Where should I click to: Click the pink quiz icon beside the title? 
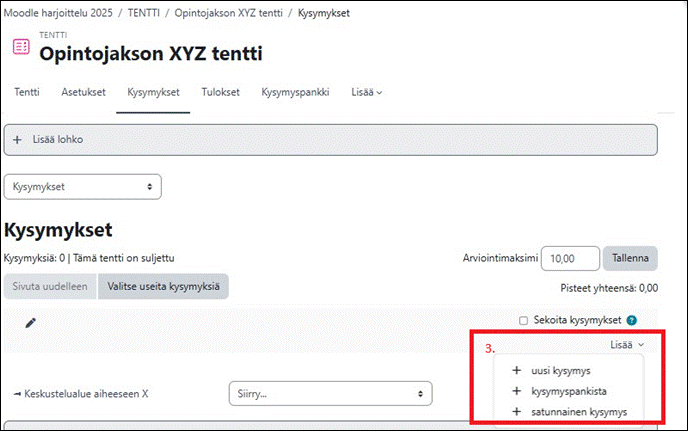[21, 47]
